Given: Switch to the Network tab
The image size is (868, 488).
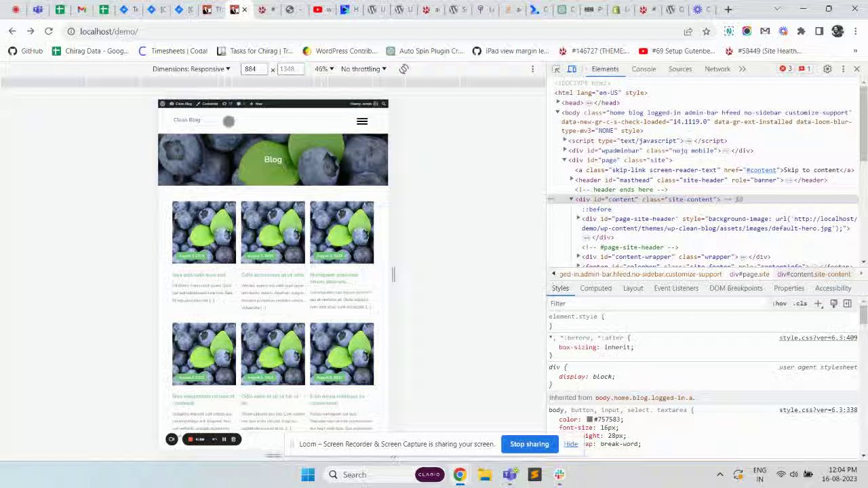Looking at the screenshot, I should coord(717,69).
